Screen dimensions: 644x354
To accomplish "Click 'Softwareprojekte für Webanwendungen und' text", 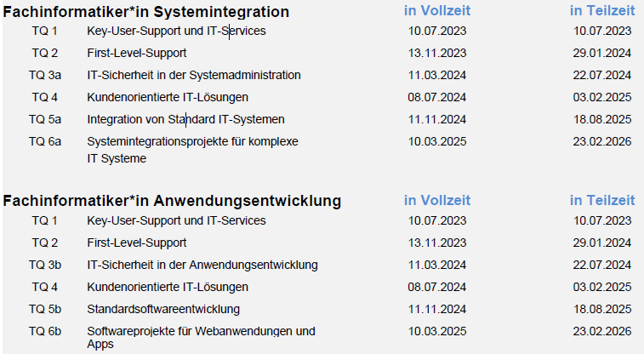I will tap(201, 331).
